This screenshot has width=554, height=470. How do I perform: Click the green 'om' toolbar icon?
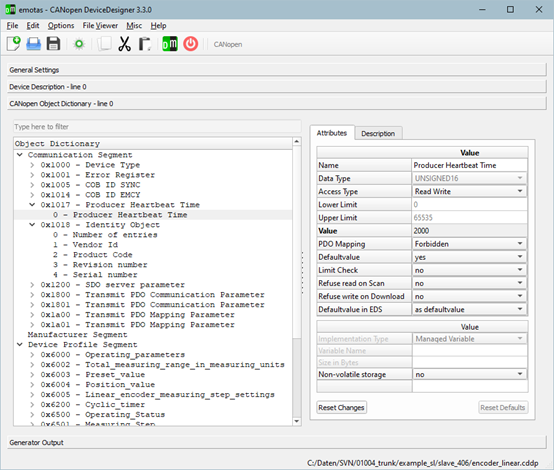(170, 44)
